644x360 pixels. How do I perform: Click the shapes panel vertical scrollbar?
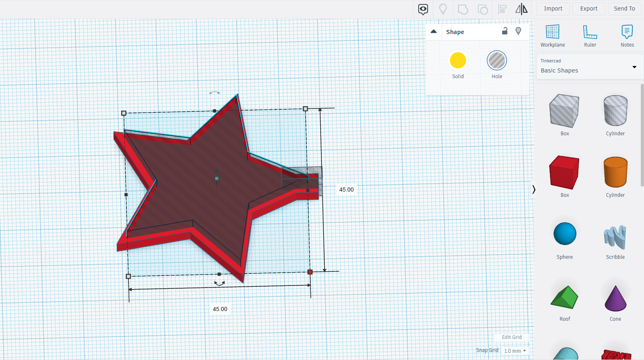pyautogui.click(x=642, y=135)
